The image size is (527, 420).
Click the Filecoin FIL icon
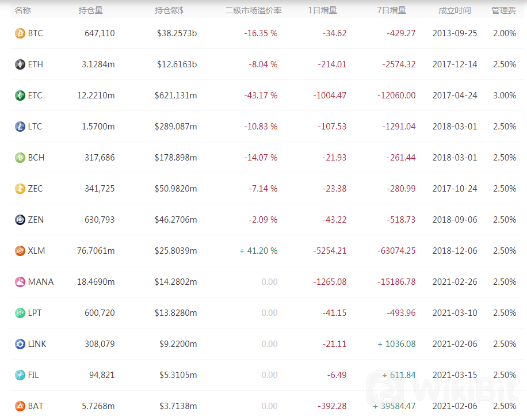[x=20, y=375]
